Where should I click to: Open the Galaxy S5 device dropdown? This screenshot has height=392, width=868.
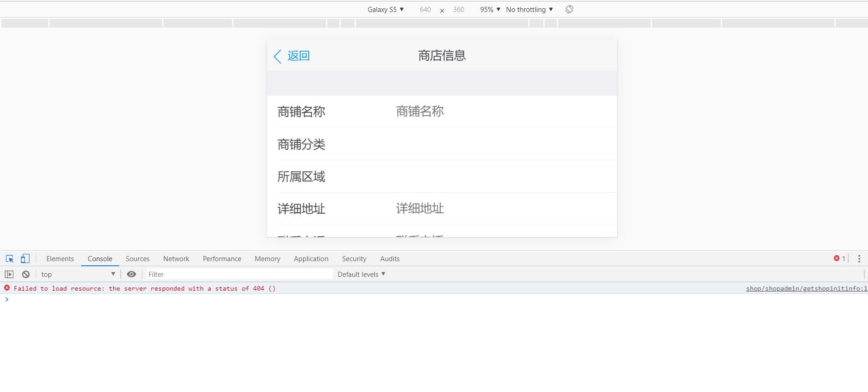pyautogui.click(x=385, y=10)
